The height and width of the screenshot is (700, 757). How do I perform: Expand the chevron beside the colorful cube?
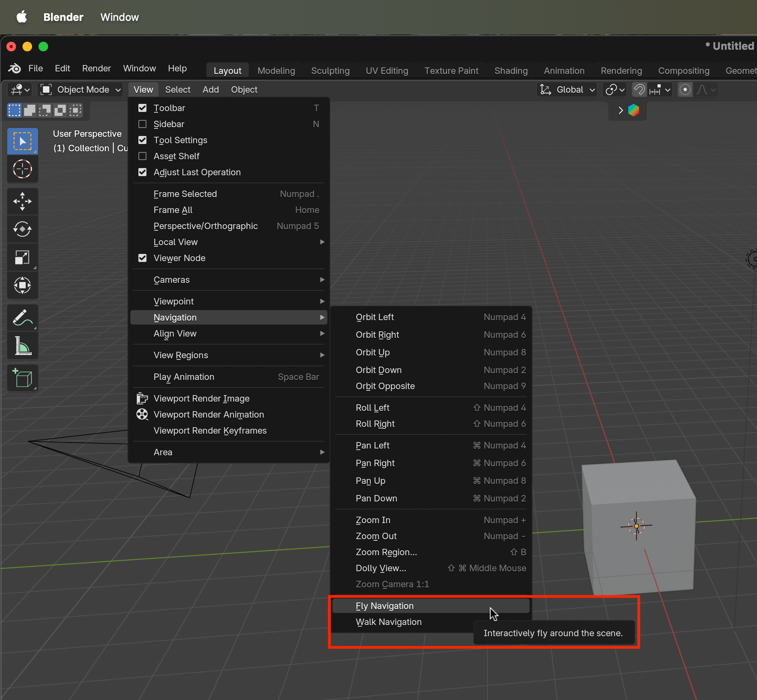coord(621,110)
